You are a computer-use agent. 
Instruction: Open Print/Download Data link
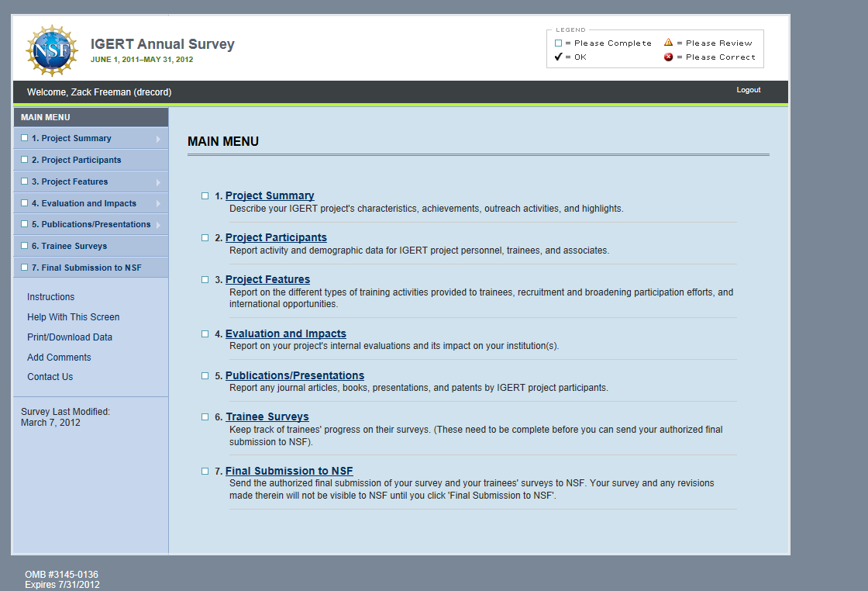[70, 337]
